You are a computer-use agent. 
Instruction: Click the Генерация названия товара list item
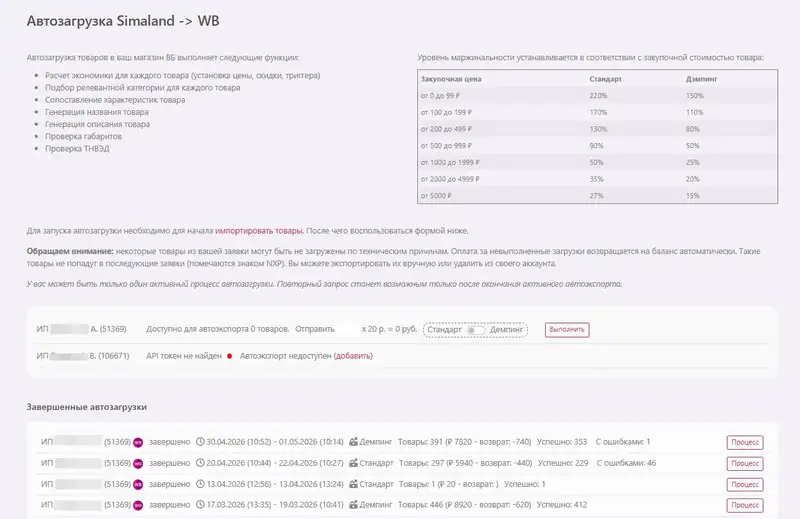97,112
